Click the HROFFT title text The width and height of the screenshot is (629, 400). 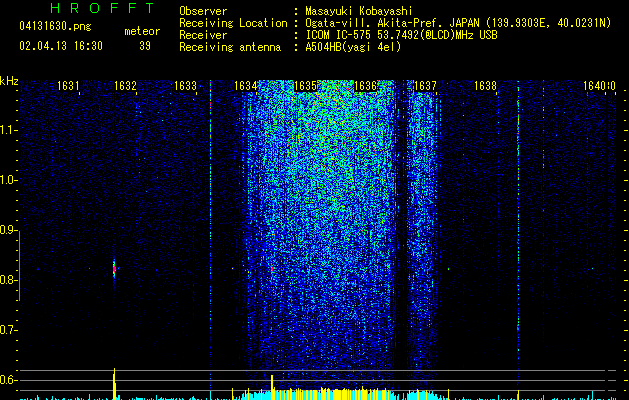102,8
